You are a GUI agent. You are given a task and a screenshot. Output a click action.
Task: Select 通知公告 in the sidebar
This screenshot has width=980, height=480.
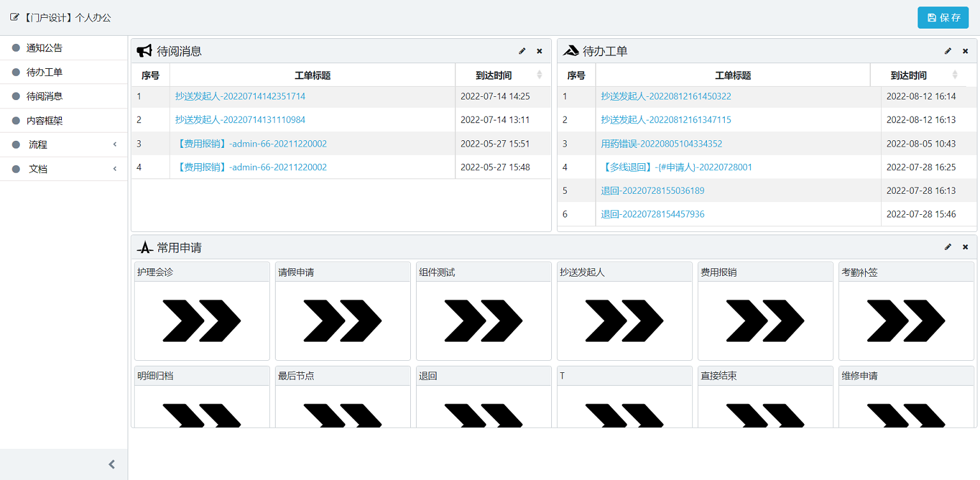tap(45, 48)
